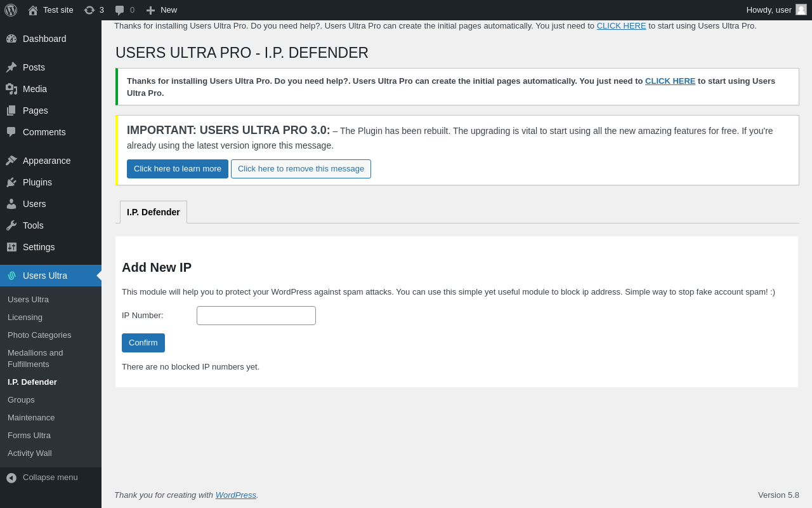The height and width of the screenshot is (508, 812).
Task: Click the Appearance paintbrush icon
Action: (11, 161)
